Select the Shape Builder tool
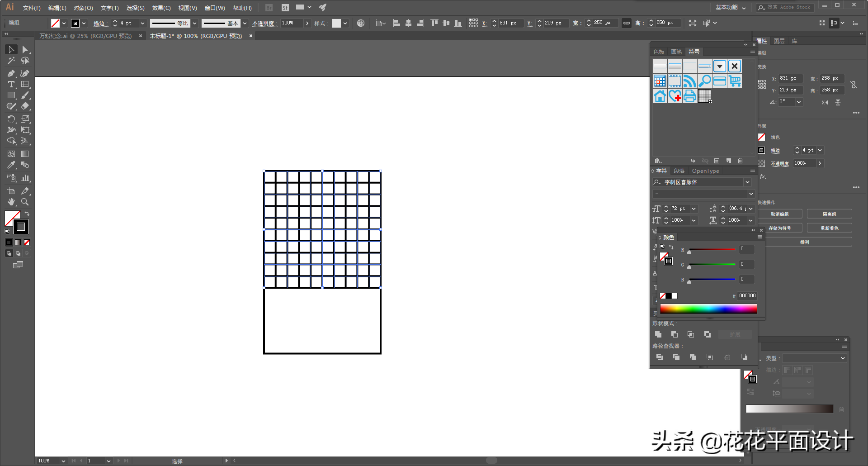The image size is (868, 466). [x=11, y=141]
